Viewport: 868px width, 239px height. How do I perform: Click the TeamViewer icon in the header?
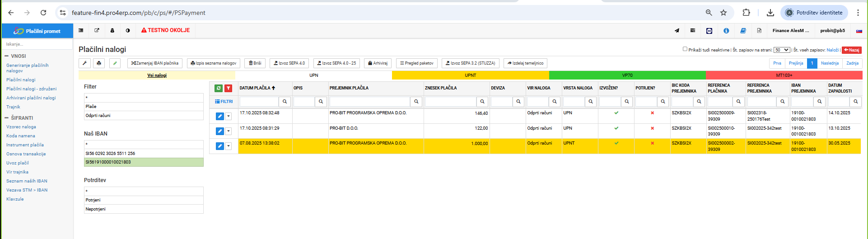[x=709, y=31]
